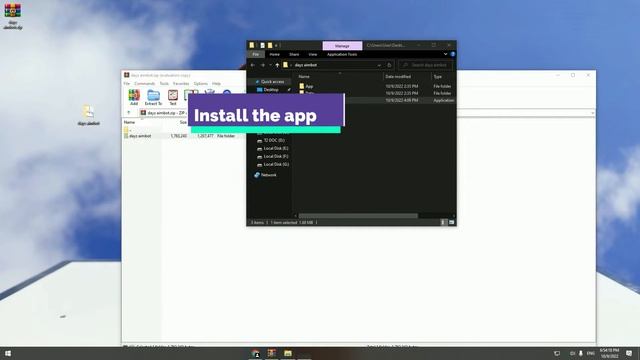The image size is (640, 360).
Task: Switch Explorer to large icons view
Action: coord(451,222)
